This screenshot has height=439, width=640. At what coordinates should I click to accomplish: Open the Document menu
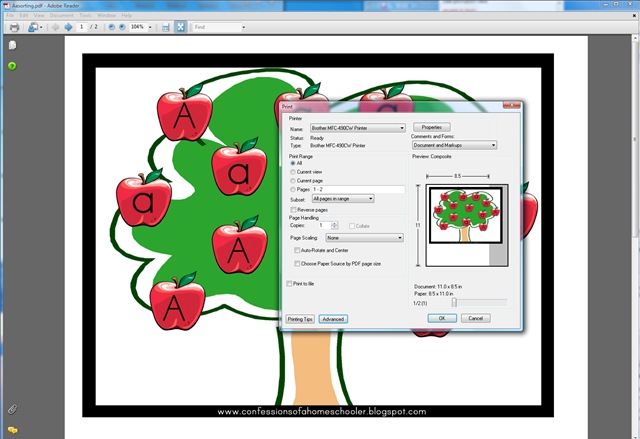(62, 16)
